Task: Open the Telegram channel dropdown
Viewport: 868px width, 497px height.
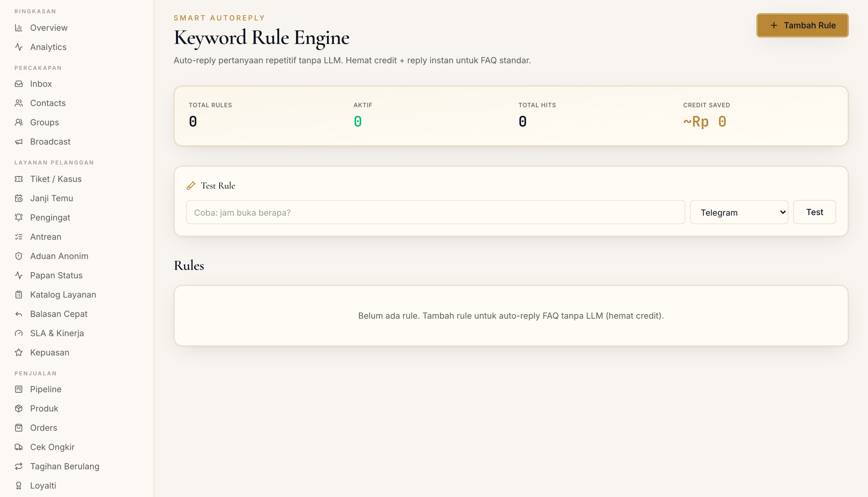Action: (x=739, y=212)
